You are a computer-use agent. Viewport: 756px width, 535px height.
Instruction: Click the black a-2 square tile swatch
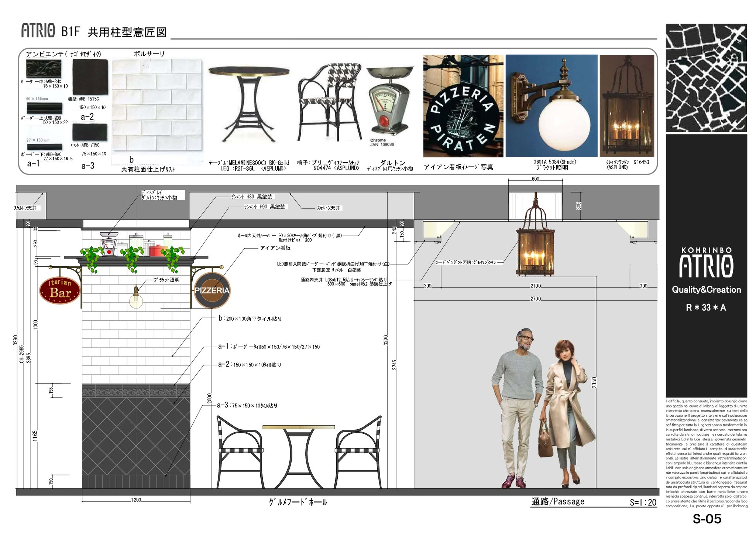(x=90, y=77)
